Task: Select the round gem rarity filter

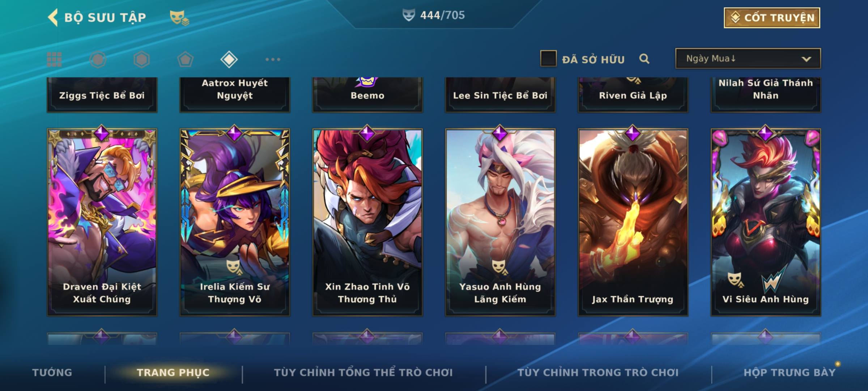Action: click(98, 59)
